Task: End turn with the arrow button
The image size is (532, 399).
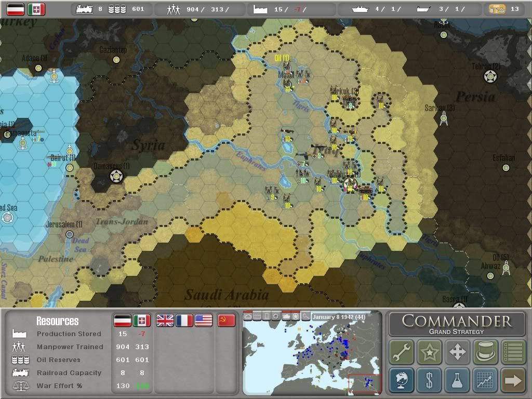Action: pyautogui.click(x=513, y=380)
